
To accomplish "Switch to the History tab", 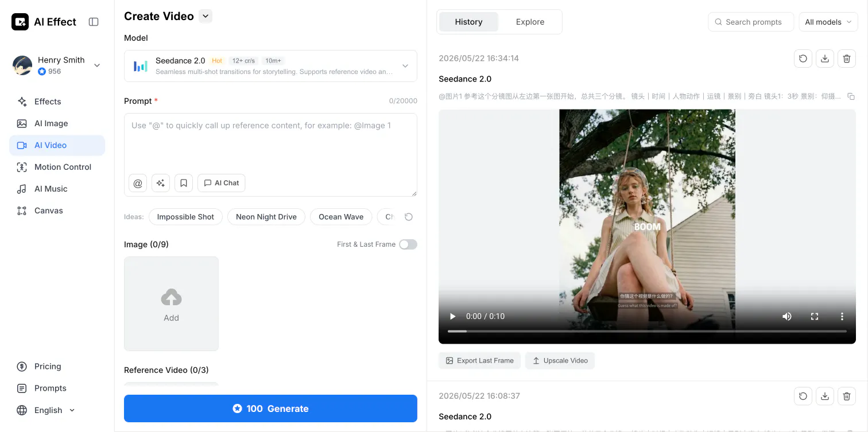I will 468,22.
